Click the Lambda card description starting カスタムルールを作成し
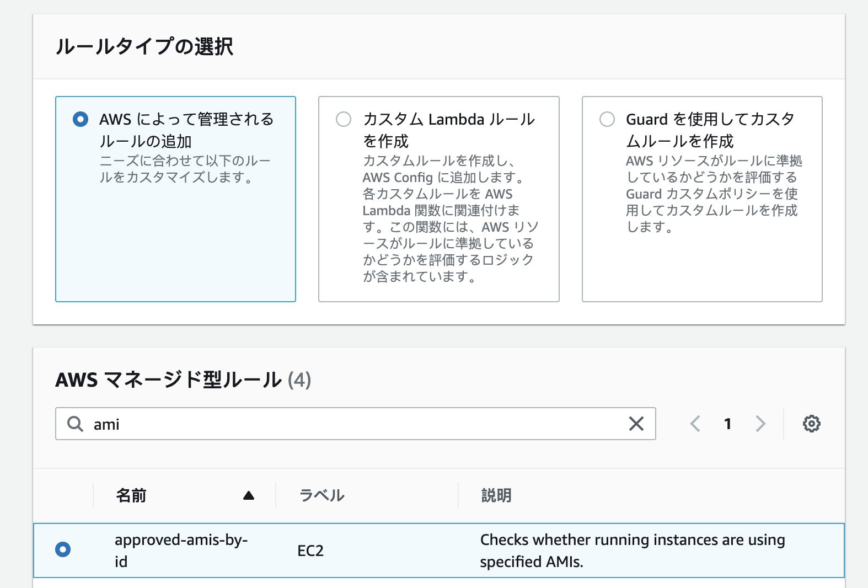This screenshot has height=588, width=868. click(x=451, y=218)
